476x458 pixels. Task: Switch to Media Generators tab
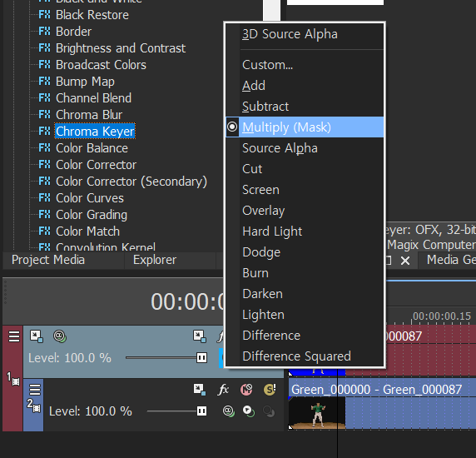(x=448, y=260)
